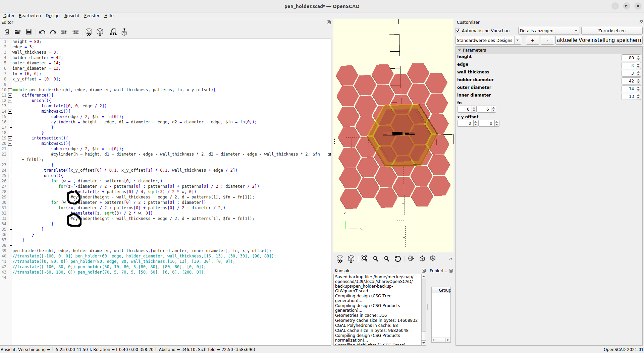Click the Render icon in editor toolbar
Image resolution: width=644 pixels, height=353 pixels.
point(100,32)
